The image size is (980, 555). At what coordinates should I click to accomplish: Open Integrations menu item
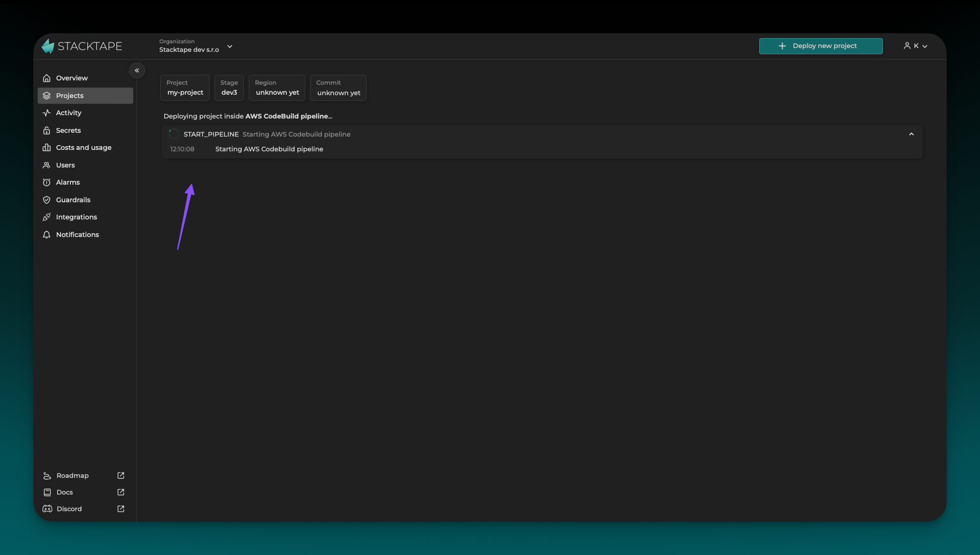pos(85,217)
